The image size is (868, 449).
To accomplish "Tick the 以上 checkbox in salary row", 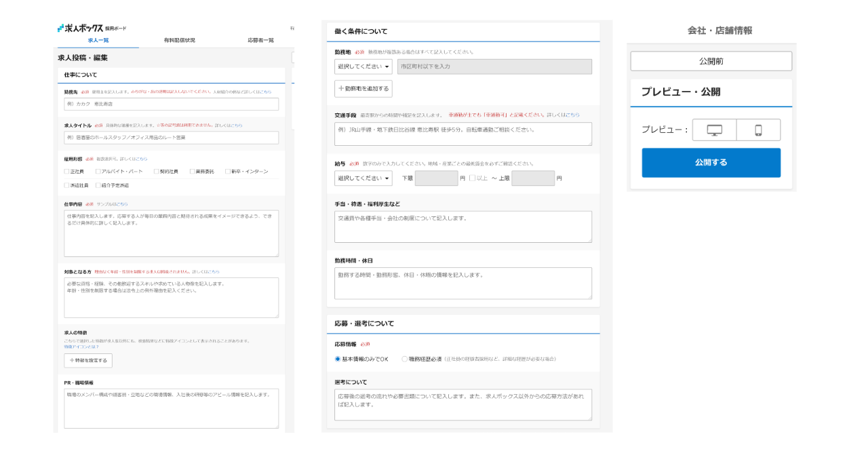I will [472, 178].
